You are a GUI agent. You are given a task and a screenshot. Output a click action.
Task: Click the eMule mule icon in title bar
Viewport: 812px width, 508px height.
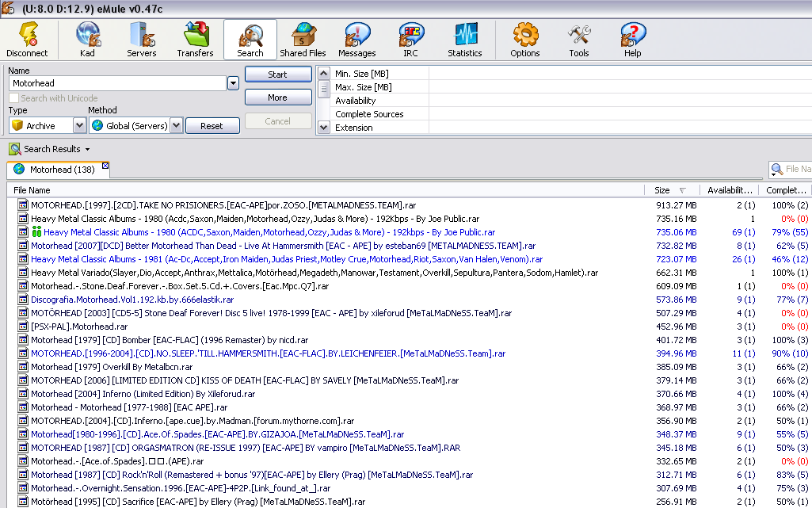point(8,8)
